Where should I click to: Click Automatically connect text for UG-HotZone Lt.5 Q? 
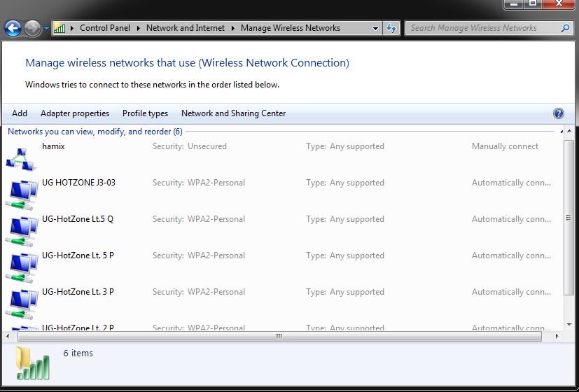[511, 219]
